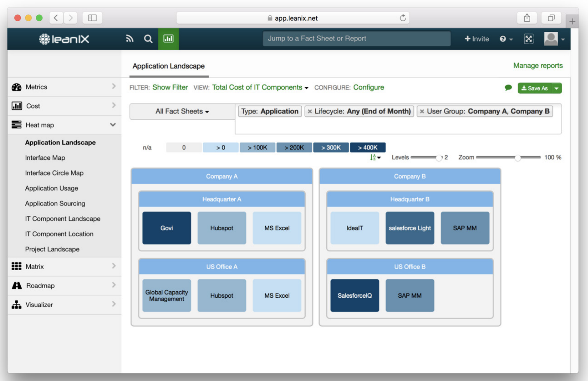Adjust the Levels slider handle
Screen dimensions: 588x381
pyautogui.click(x=439, y=157)
